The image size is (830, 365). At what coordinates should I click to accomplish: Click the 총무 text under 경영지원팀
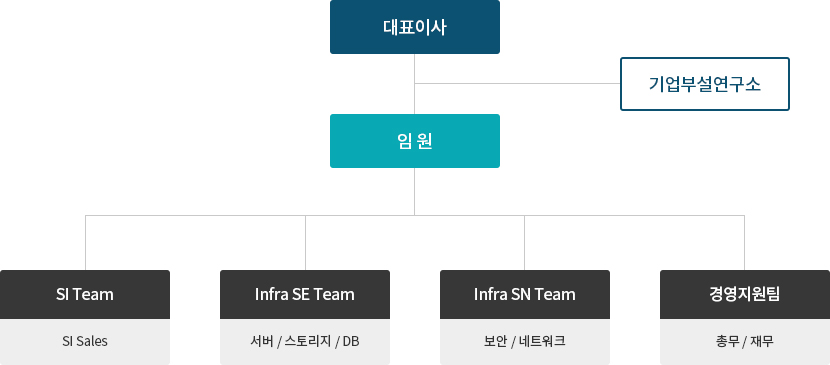(727, 342)
